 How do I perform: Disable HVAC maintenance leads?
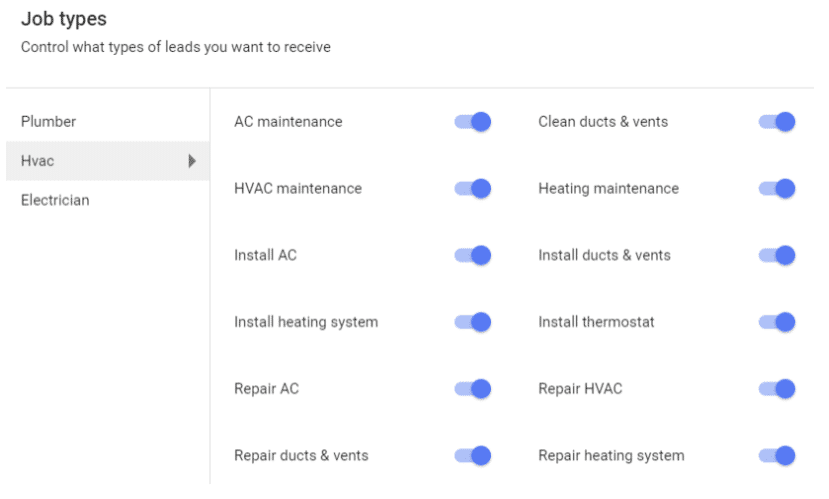[472, 189]
